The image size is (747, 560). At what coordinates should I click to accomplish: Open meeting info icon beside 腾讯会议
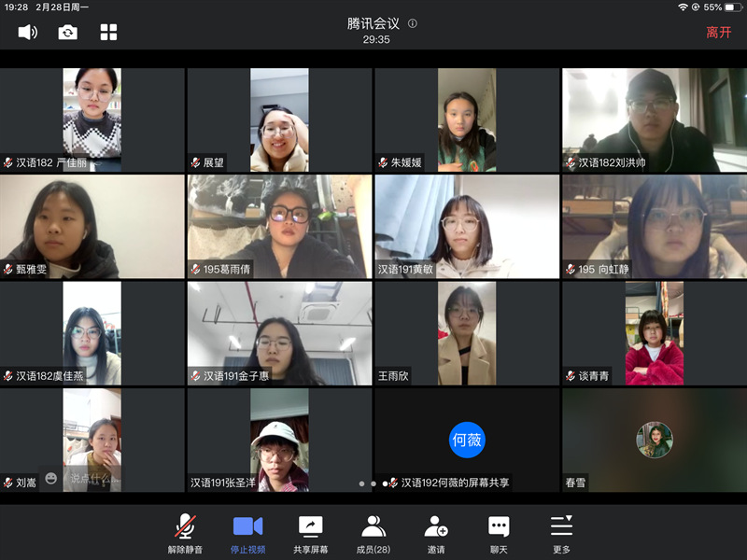click(413, 23)
